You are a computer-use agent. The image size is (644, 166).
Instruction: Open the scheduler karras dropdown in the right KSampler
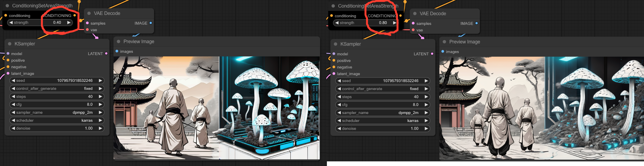coord(383,121)
